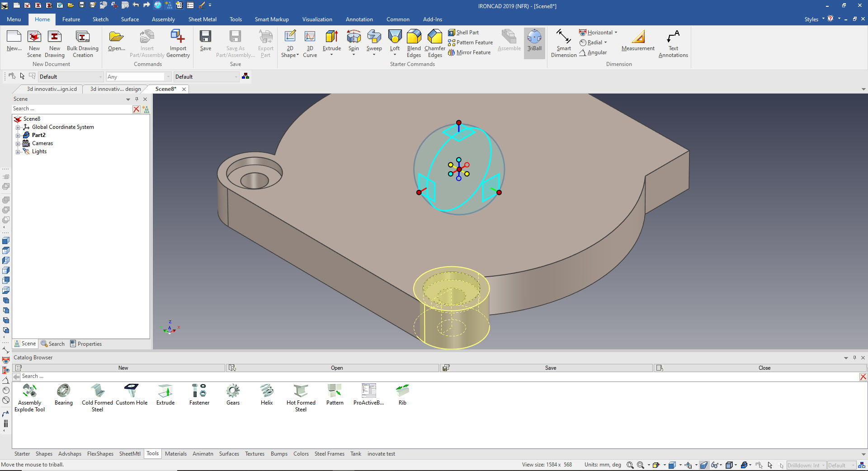
Task: Open the Any selection filter dropdown
Action: (x=168, y=77)
